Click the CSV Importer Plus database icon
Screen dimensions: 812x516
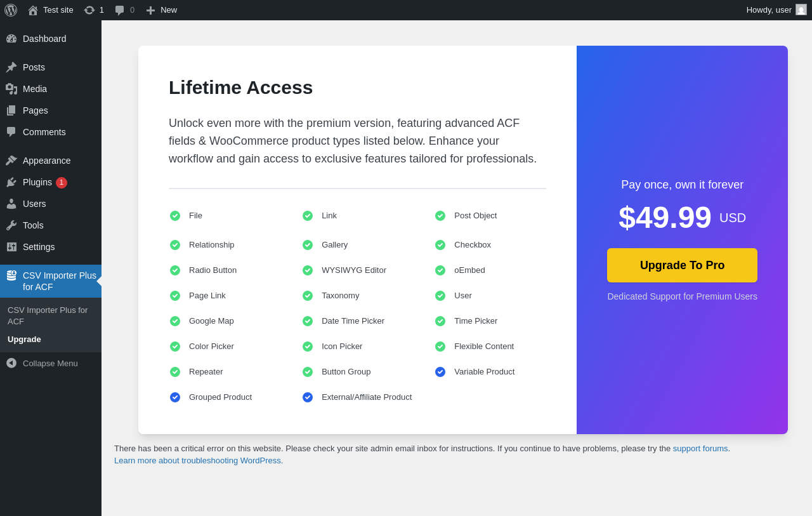tap(11, 275)
